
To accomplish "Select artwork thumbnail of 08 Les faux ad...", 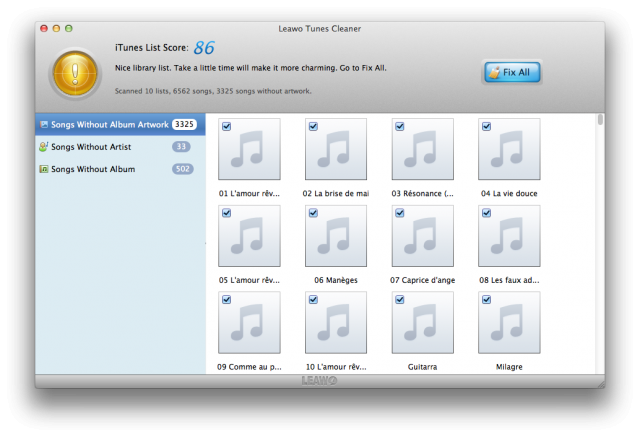I will (509, 236).
